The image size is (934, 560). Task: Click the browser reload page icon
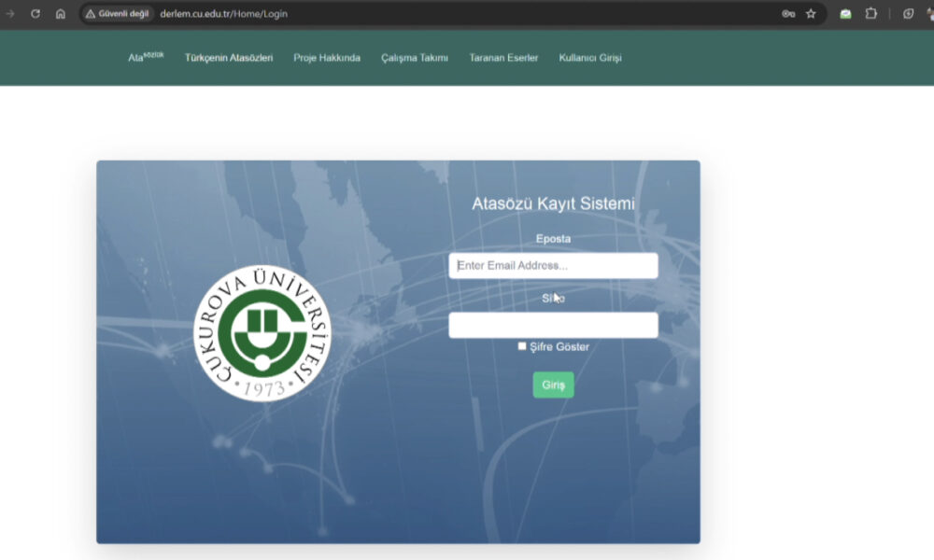[35, 14]
